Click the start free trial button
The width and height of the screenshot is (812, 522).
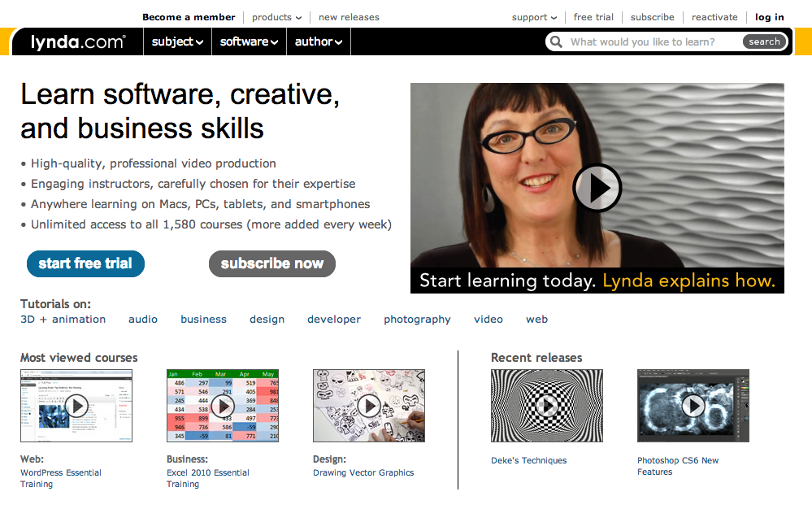85,263
